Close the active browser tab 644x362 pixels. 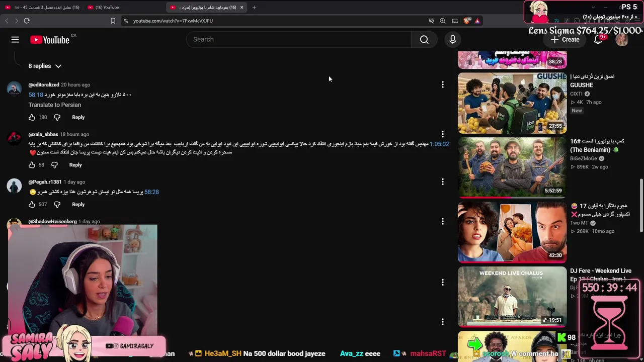point(242,8)
